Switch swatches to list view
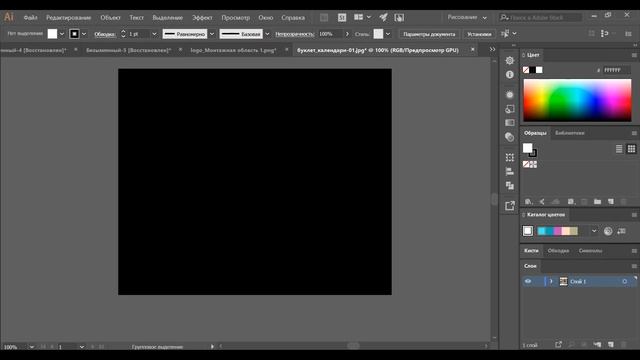 coord(619,149)
